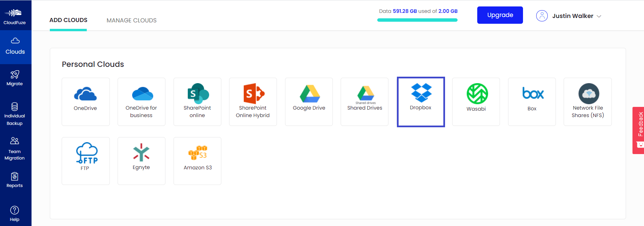Open Reports in the sidebar
The width and height of the screenshot is (644, 226).
(x=15, y=180)
